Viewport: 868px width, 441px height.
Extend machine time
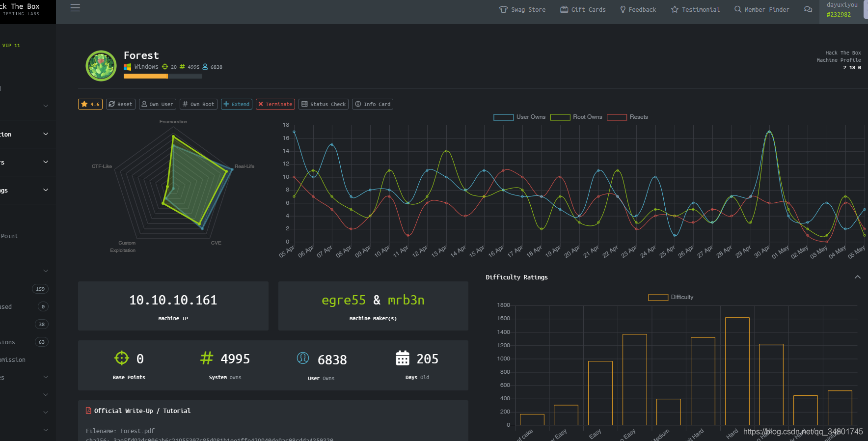click(237, 104)
